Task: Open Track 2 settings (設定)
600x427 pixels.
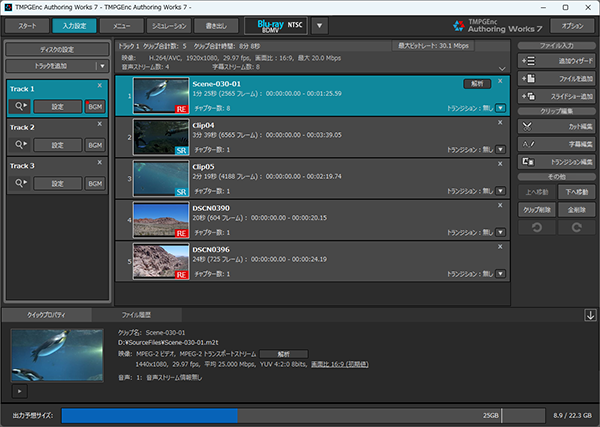Action: pos(57,145)
